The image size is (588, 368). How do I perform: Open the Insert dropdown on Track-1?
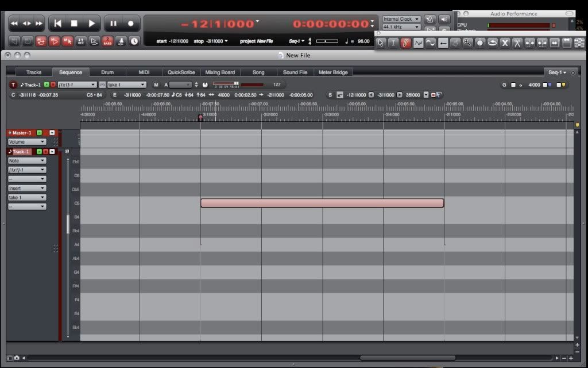pyautogui.click(x=27, y=188)
